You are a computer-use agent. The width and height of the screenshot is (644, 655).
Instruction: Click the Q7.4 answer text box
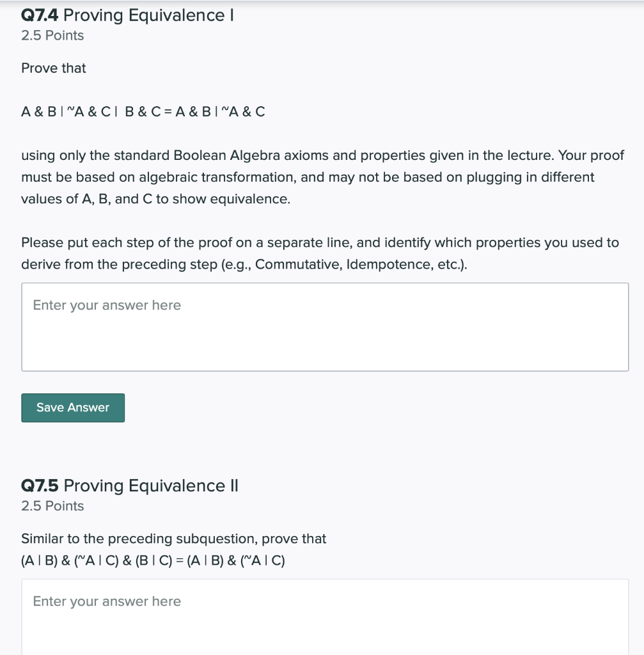tap(325, 327)
